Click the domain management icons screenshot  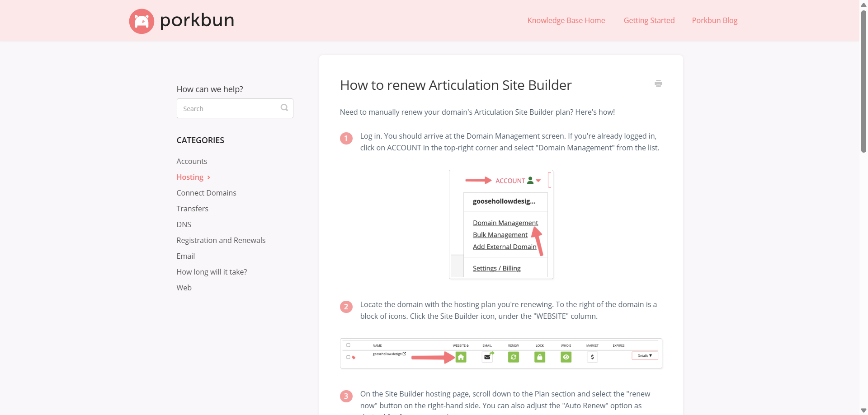(501, 354)
